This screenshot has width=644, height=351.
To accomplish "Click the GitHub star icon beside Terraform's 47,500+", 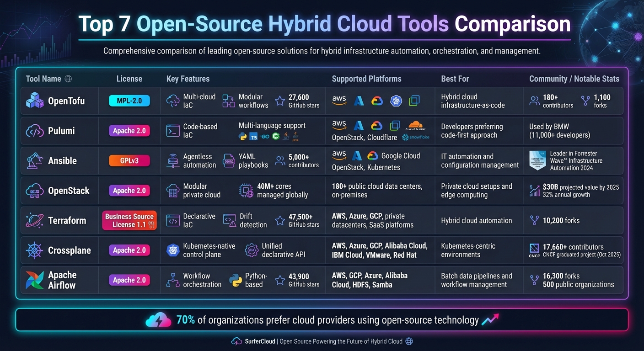I will [280, 220].
